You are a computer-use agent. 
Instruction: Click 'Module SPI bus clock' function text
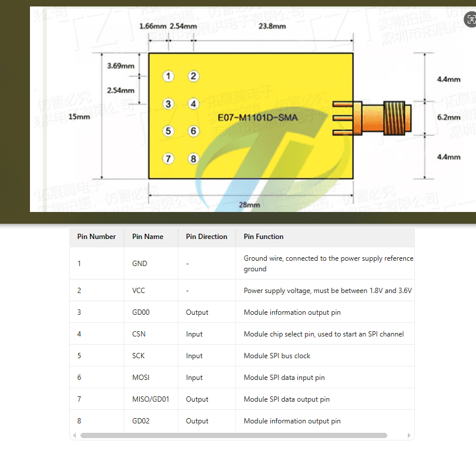coord(277,356)
